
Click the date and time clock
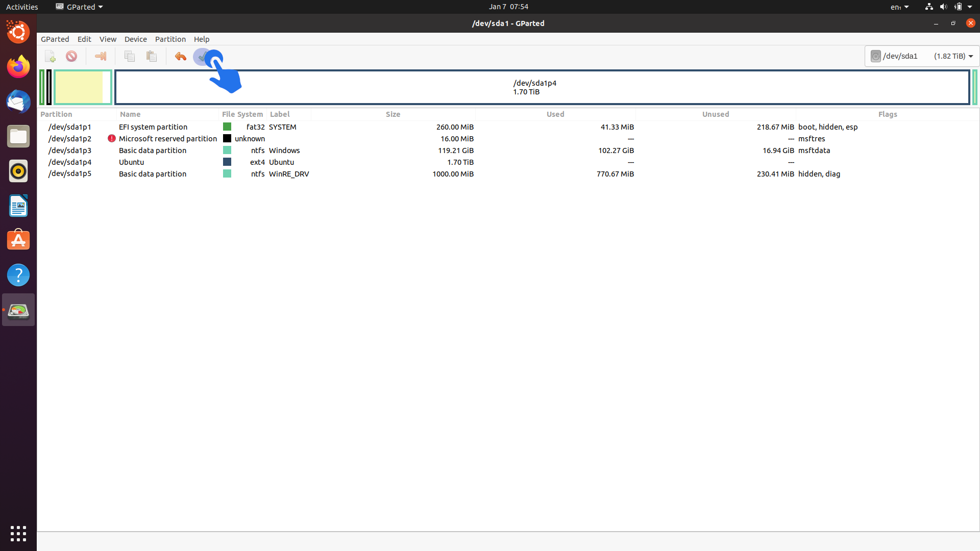[x=508, y=7]
